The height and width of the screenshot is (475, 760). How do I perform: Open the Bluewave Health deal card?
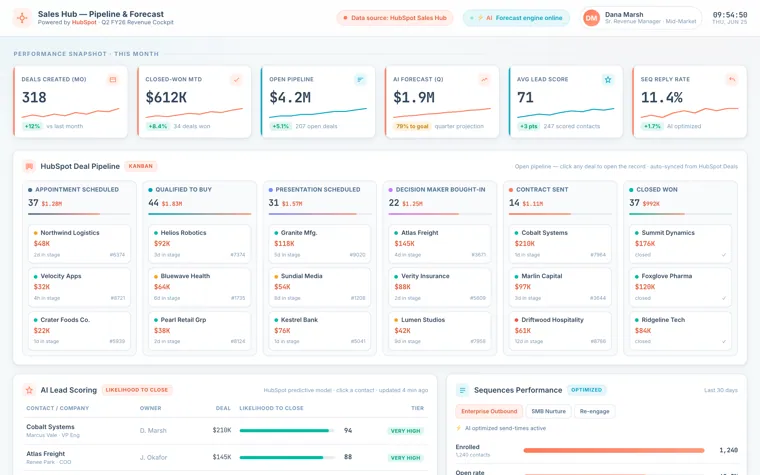(200, 287)
